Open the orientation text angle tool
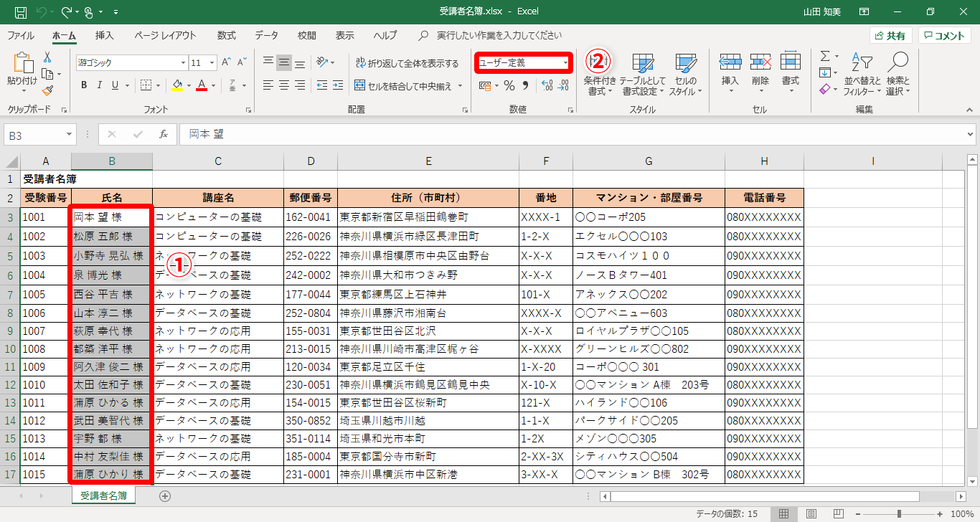The width and height of the screenshot is (980, 522). coord(323,62)
